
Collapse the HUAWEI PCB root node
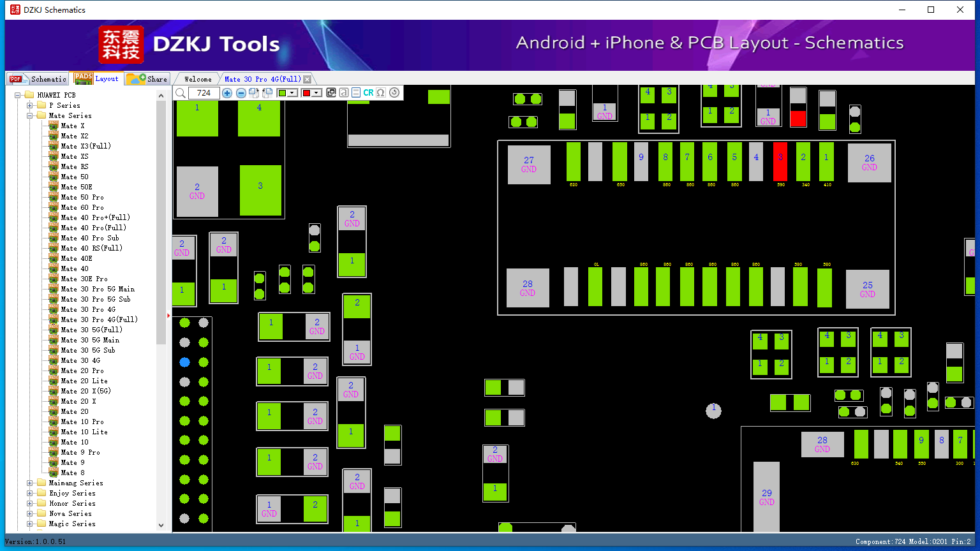[x=18, y=95]
